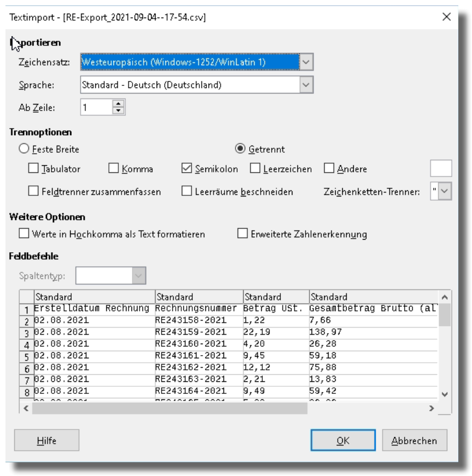Click the Abbrechen button
The height and width of the screenshot is (476, 472).
click(414, 440)
